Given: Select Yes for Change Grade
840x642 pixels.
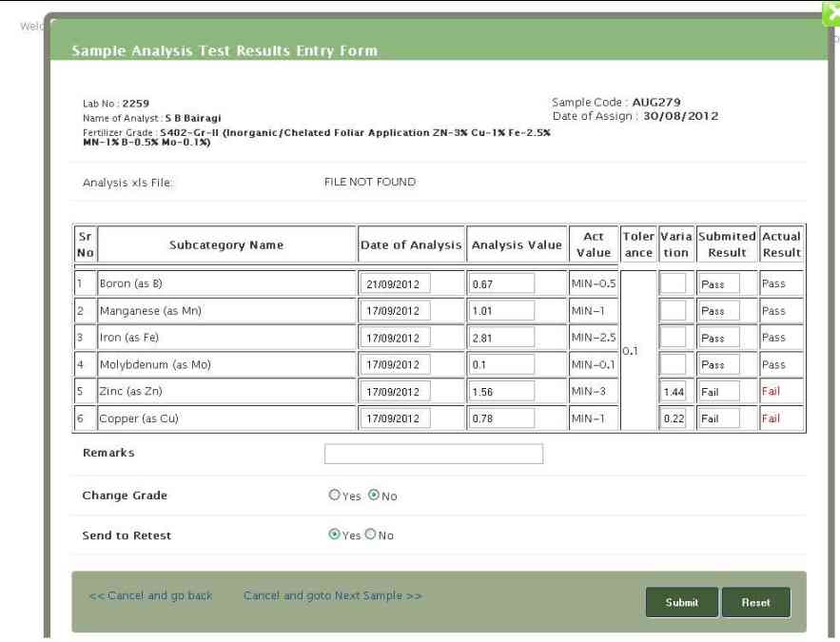Looking at the screenshot, I should [334, 496].
